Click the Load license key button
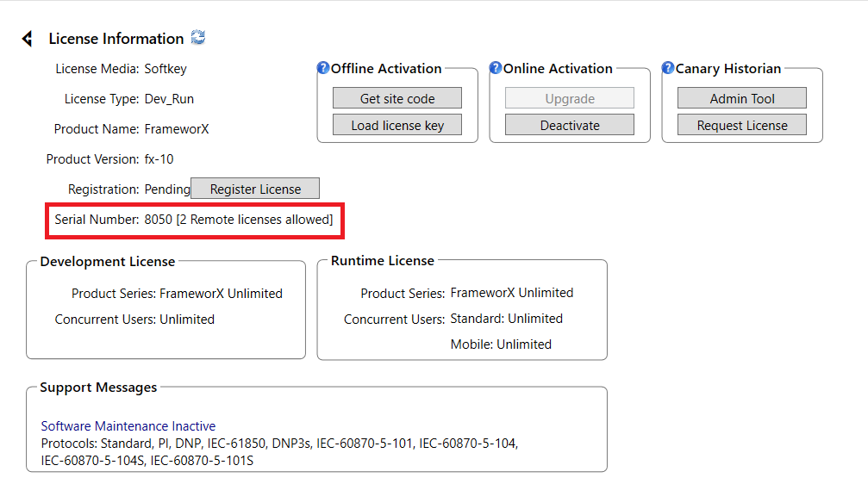 pyautogui.click(x=397, y=125)
